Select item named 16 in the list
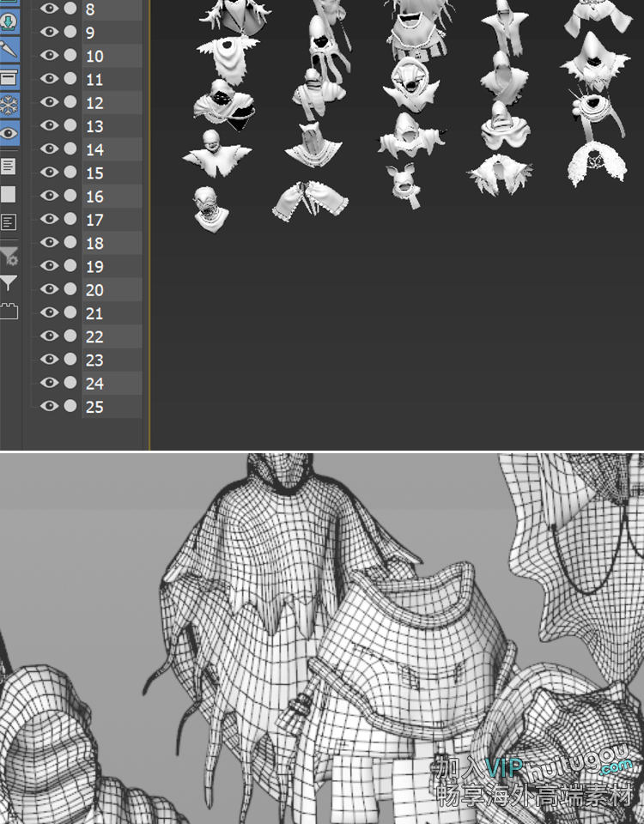 point(112,196)
